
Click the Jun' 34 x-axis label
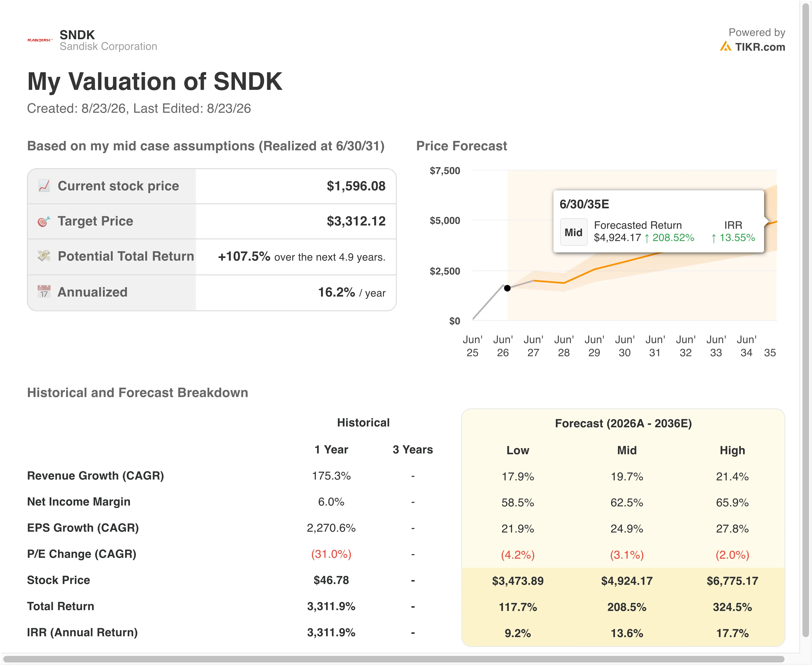pos(746,346)
